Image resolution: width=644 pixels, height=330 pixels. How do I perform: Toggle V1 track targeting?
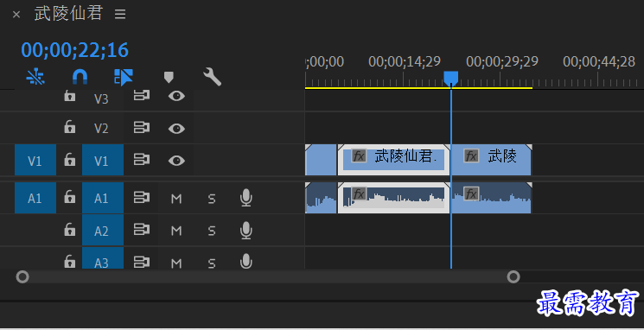click(x=103, y=161)
